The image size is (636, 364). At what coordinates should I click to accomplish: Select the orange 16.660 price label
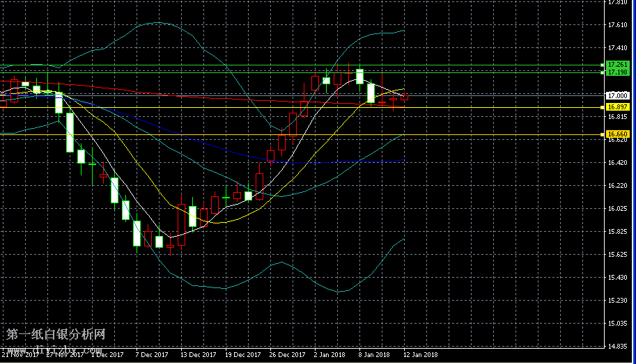(618, 134)
